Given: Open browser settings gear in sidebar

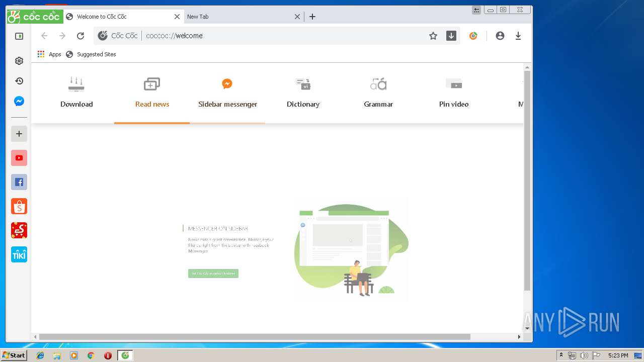Looking at the screenshot, I should pos(19,61).
